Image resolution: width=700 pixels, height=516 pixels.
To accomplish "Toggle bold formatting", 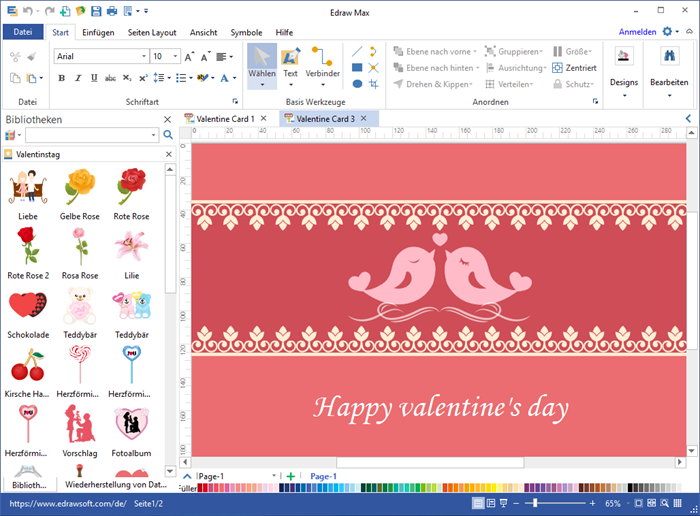I will 61,78.
